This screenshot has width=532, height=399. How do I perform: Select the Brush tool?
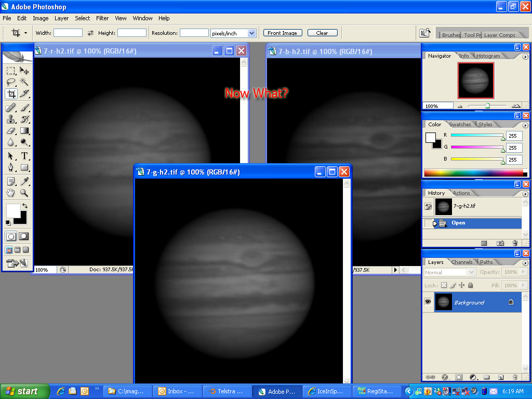click(24, 108)
